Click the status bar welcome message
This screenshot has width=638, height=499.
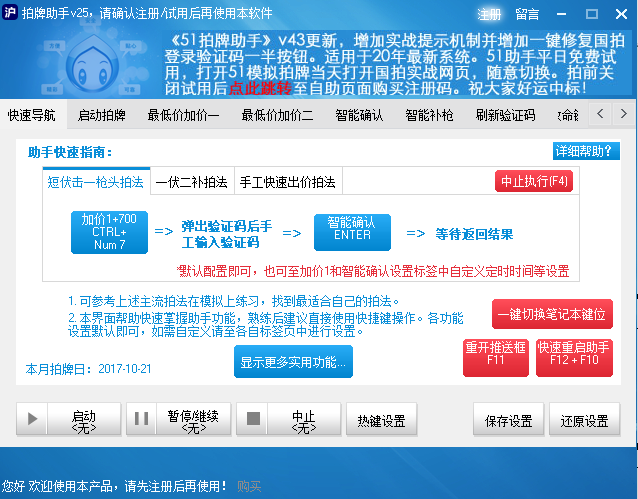point(114,486)
